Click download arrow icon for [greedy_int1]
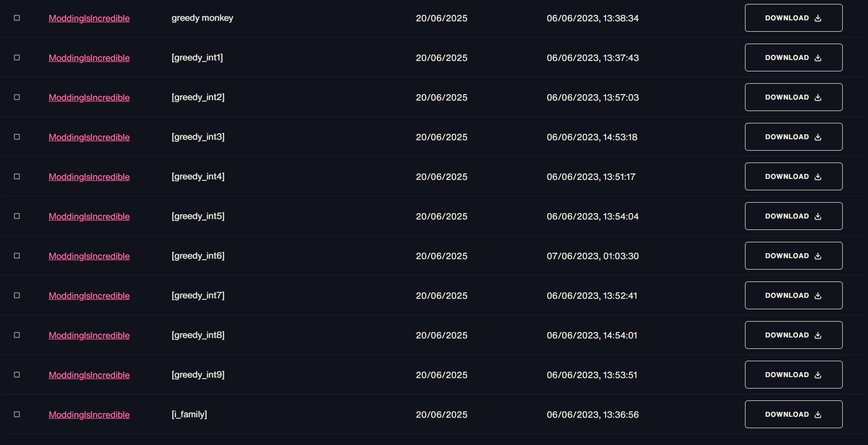 coord(818,58)
